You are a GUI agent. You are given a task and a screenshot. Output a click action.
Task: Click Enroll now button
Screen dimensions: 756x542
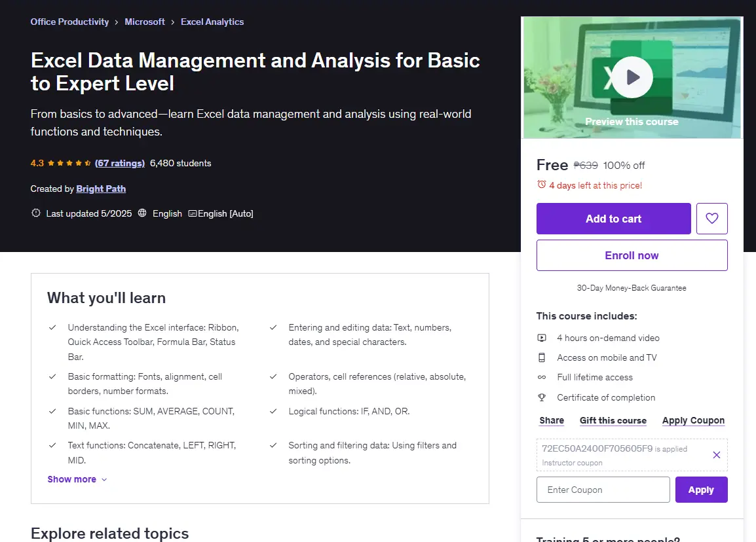[632, 255]
